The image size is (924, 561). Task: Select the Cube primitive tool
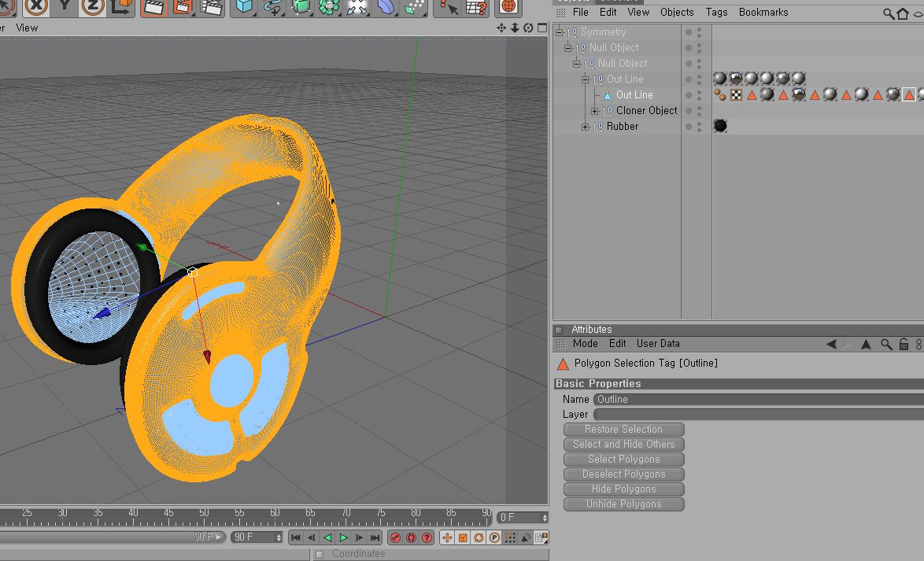[246, 7]
